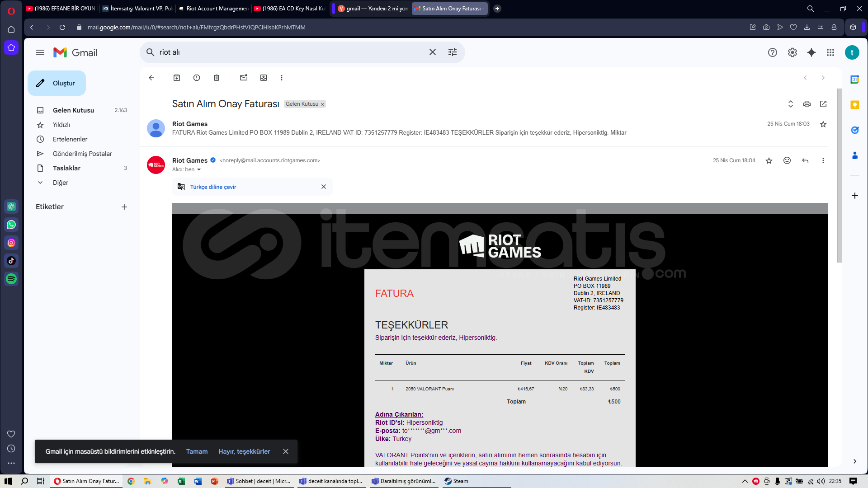
Task: Delete this email with trash icon
Action: (x=217, y=78)
